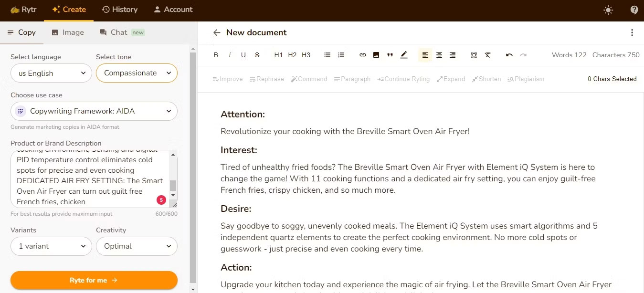The width and height of the screenshot is (644, 293).
Task: Insert a numbered list
Action: click(341, 55)
